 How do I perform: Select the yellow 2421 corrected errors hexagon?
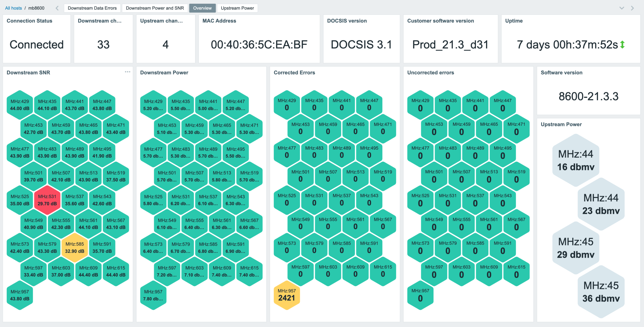(287, 295)
